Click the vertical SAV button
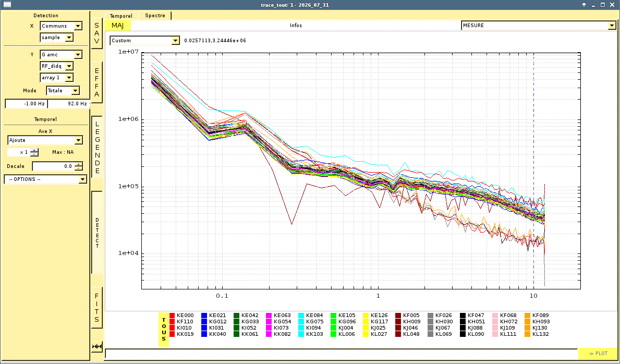Image resolution: width=620 pixels, height=364 pixels. coord(97,33)
